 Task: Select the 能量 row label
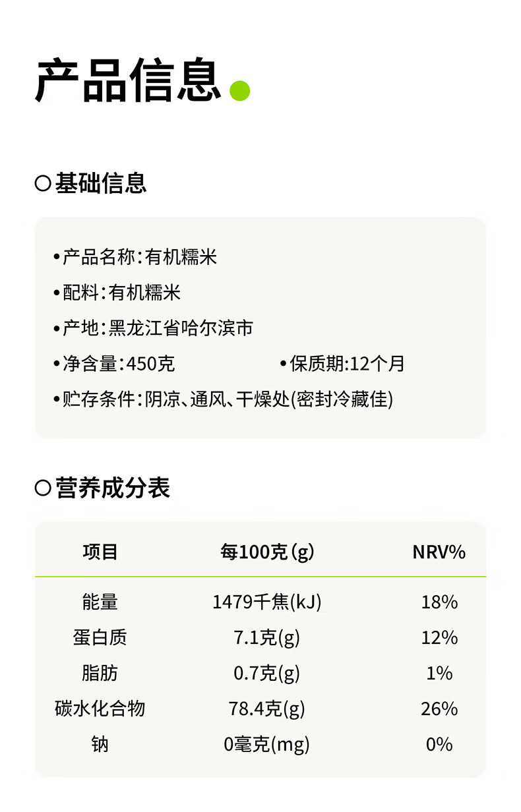100,602
